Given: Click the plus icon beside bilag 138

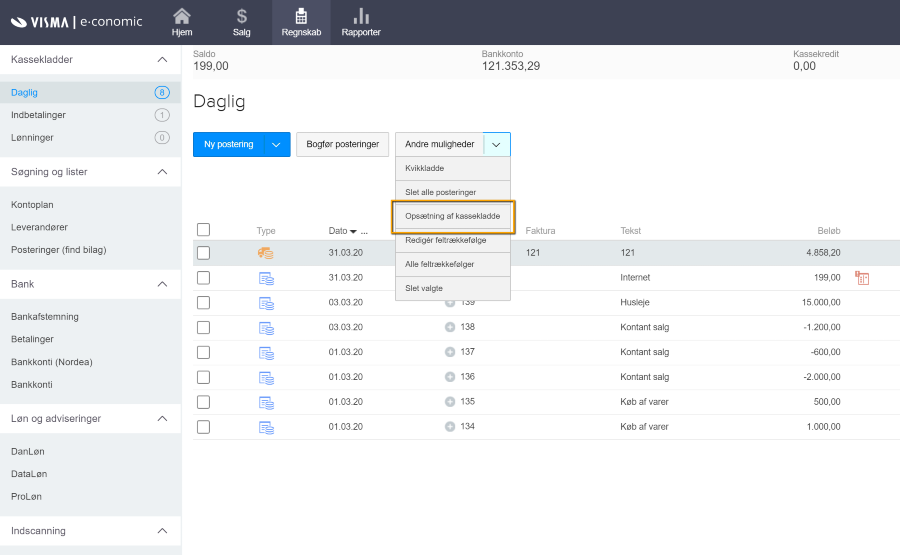Looking at the screenshot, I should coord(450,327).
